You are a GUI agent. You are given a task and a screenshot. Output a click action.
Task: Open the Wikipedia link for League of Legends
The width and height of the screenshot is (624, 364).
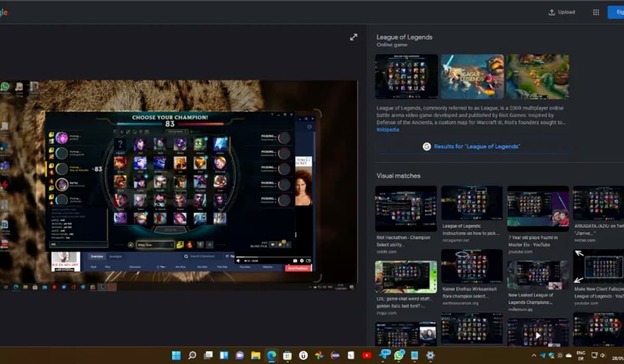point(387,129)
